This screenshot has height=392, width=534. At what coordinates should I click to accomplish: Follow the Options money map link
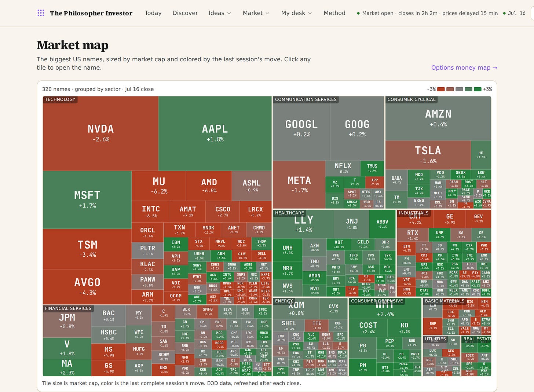coord(464,67)
